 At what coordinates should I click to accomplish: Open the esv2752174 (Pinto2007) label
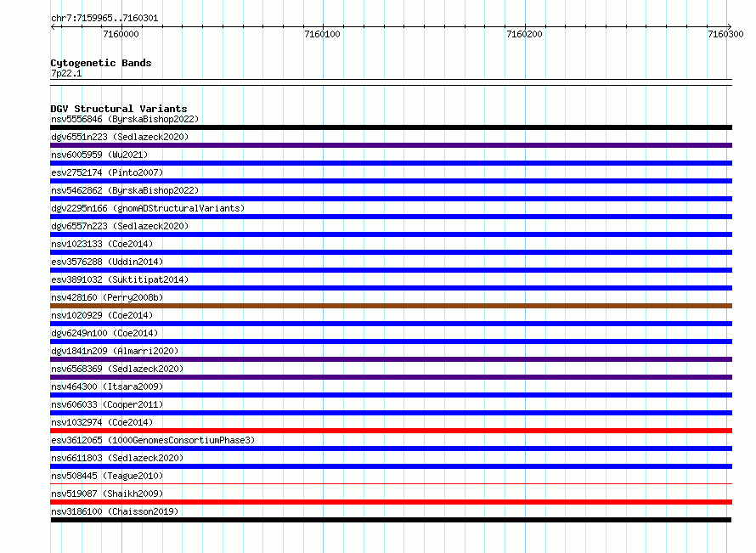(107, 172)
